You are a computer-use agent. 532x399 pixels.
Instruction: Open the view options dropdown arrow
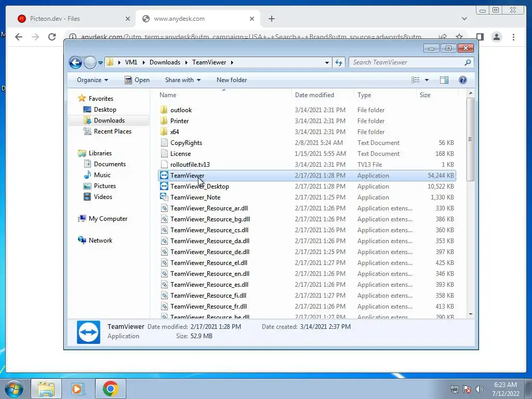point(427,80)
